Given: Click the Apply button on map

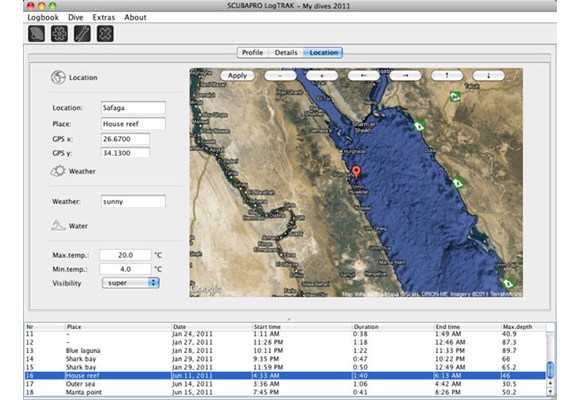Looking at the screenshot, I should (x=237, y=75).
